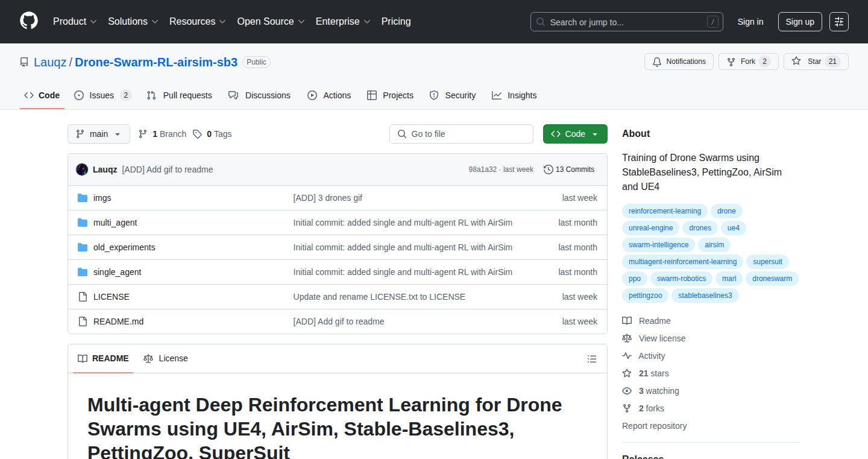Click the multiagent-reinforcement-learning topic tag
This screenshot has width=868, height=459.
682,262
